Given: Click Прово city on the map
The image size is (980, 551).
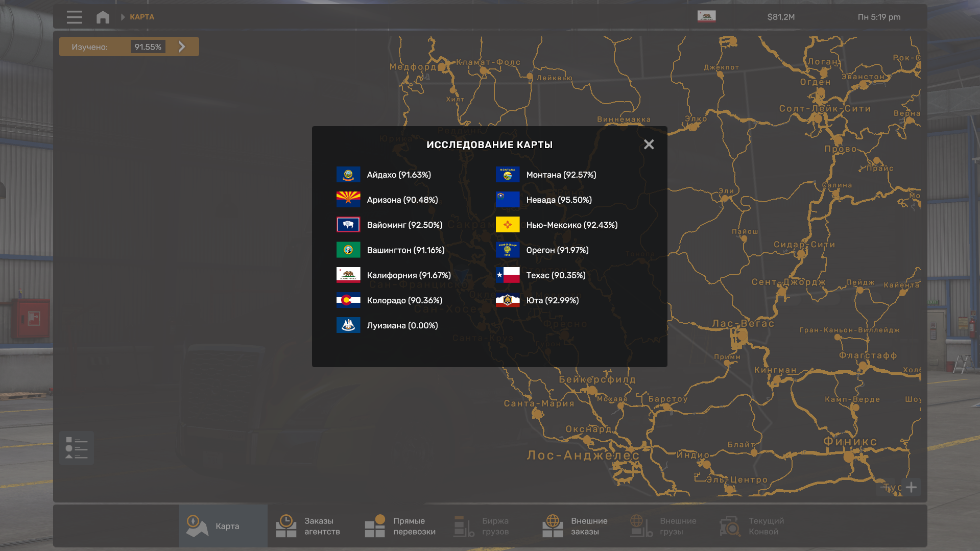Looking at the screenshot, I should coord(841,149).
